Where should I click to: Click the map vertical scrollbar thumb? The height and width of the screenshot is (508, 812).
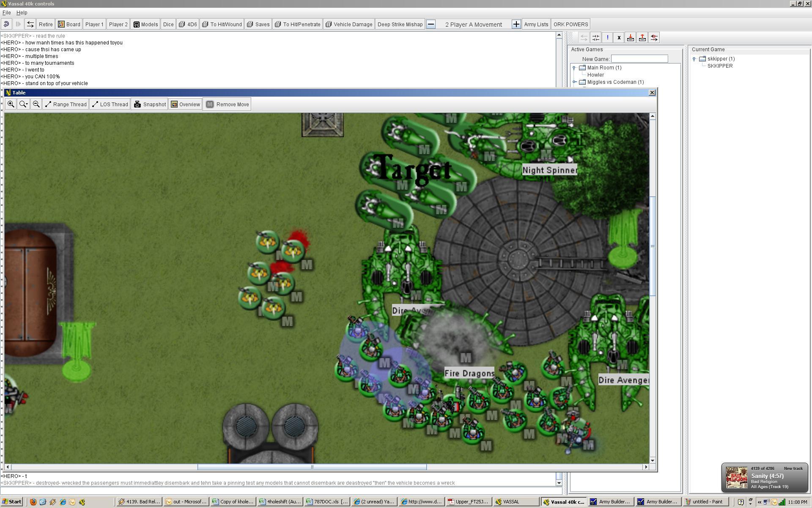[653, 246]
